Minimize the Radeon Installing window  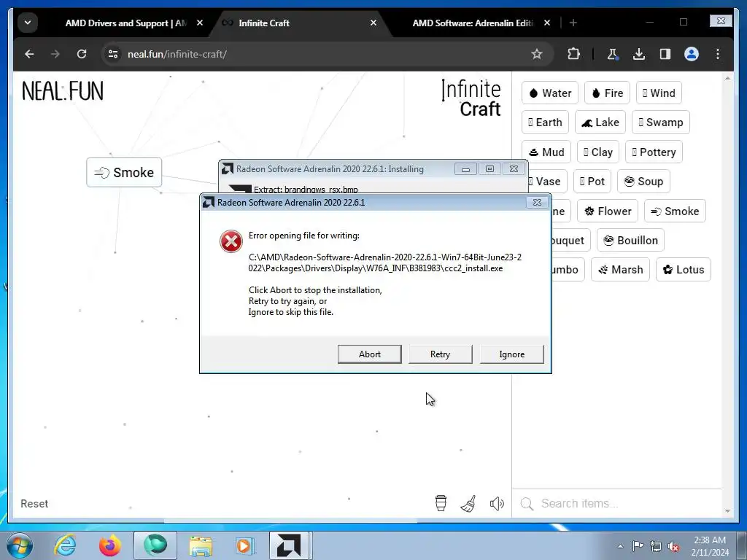coord(465,169)
